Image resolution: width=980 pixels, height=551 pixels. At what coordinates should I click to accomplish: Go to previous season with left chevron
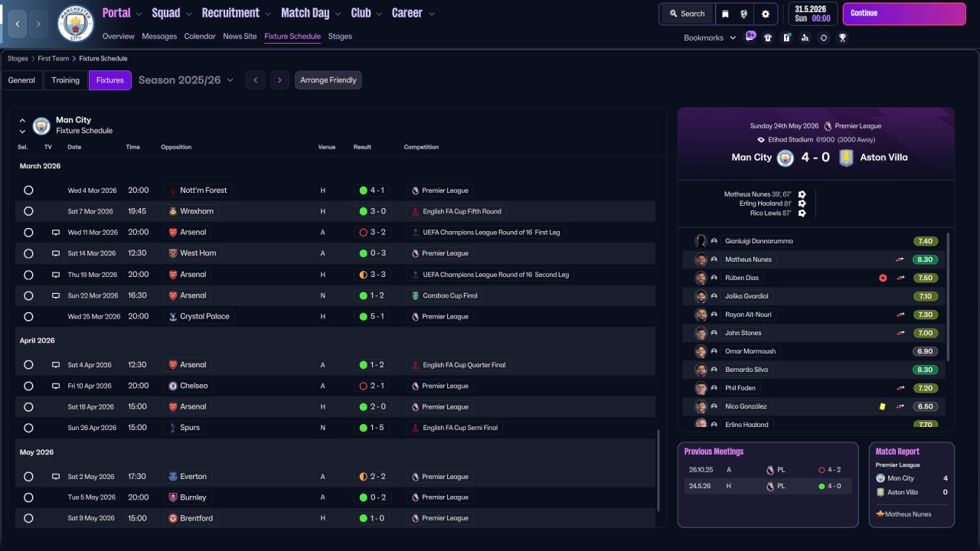pyautogui.click(x=256, y=80)
